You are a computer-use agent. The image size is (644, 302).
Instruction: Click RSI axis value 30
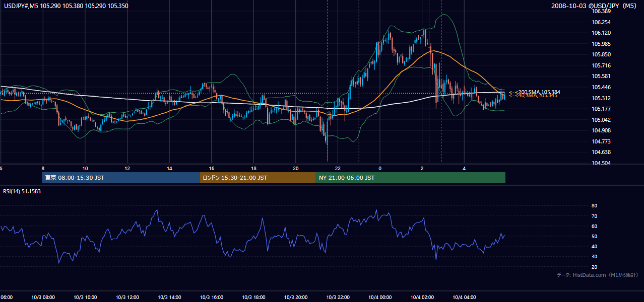point(594,256)
